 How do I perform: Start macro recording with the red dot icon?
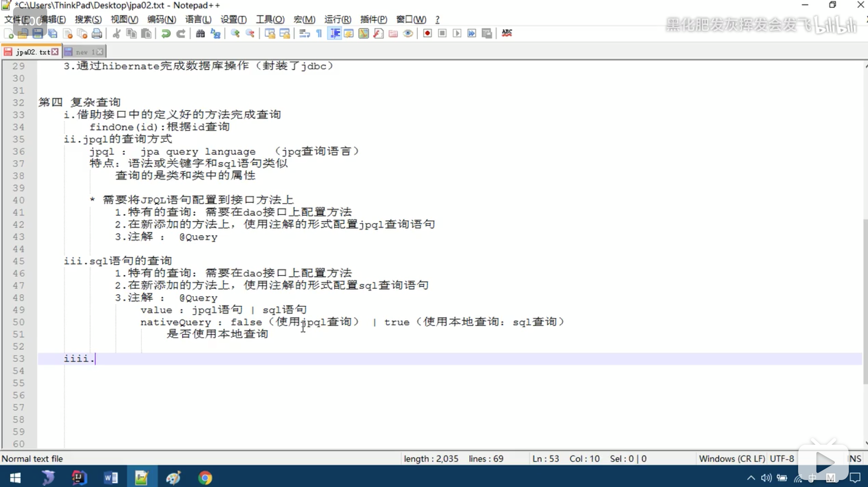coord(427,33)
